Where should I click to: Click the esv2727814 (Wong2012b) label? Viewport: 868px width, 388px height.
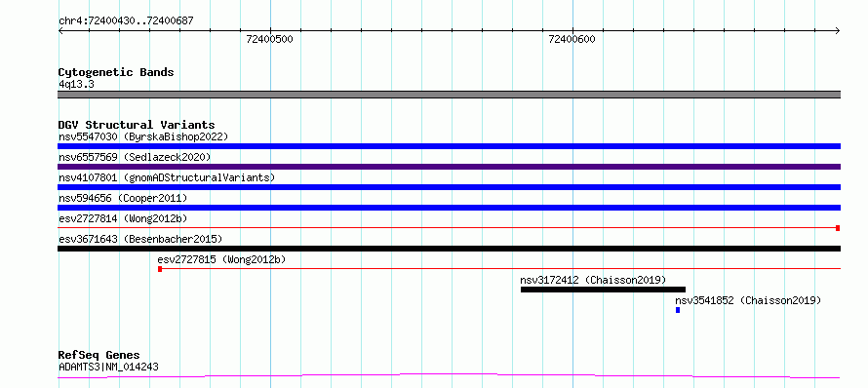[x=123, y=218]
